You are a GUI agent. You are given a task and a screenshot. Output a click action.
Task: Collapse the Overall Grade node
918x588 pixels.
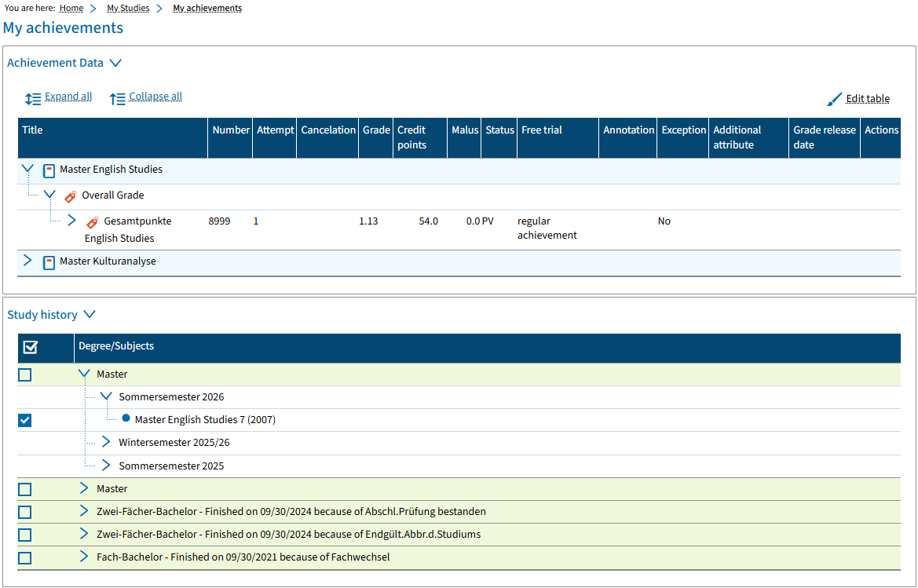(x=49, y=194)
